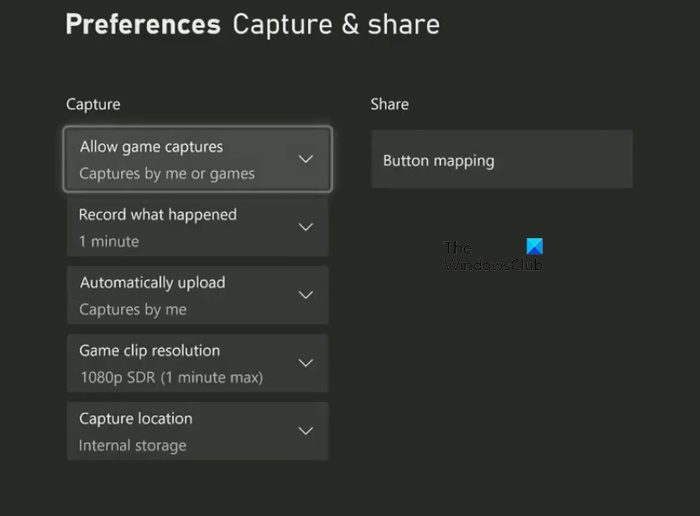Click the "Internal storage" value text

[x=133, y=445]
